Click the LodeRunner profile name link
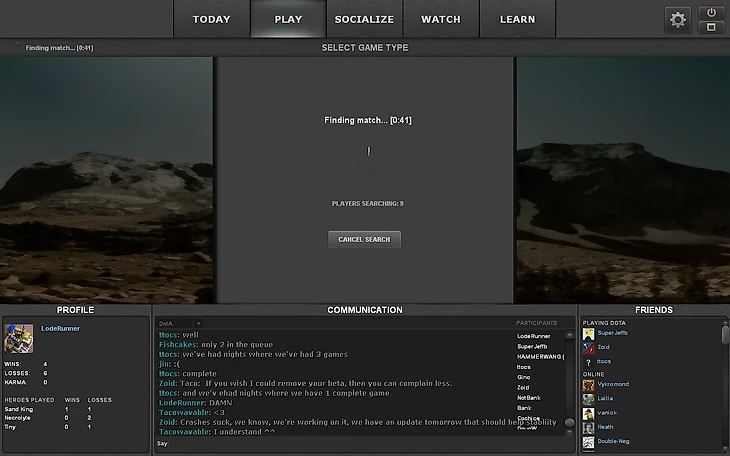 [60, 329]
